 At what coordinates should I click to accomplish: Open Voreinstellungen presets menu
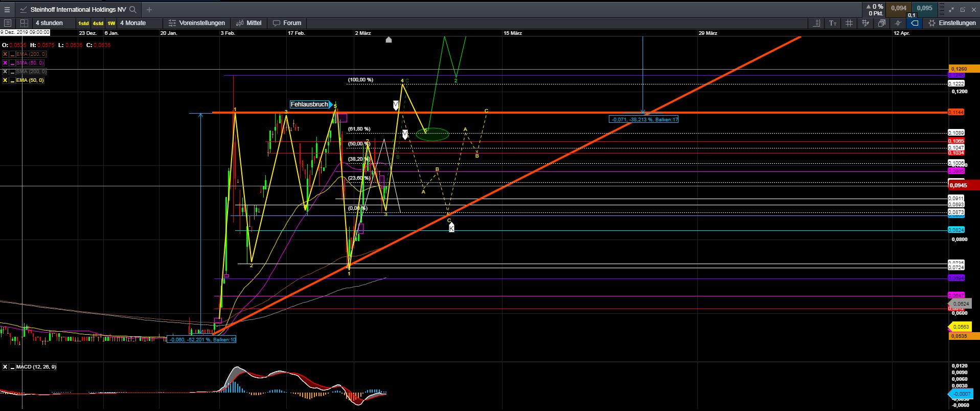tap(197, 23)
